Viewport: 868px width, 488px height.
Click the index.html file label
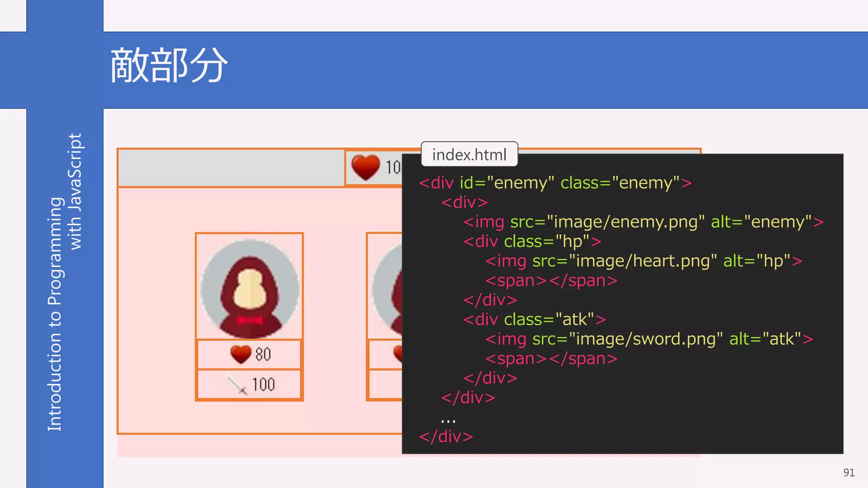[469, 155]
